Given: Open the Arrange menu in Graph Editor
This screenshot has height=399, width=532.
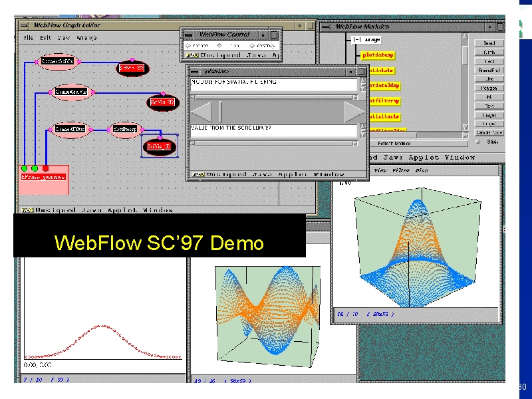Looking at the screenshot, I should [x=86, y=38].
